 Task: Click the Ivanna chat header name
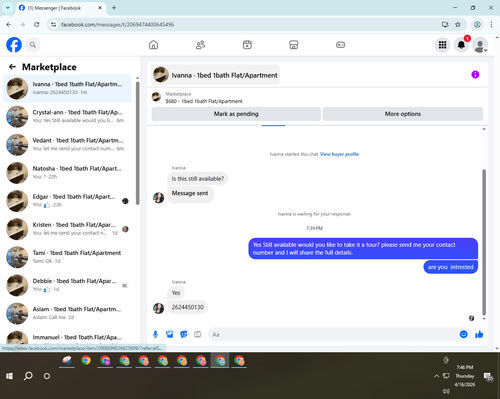[224, 75]
